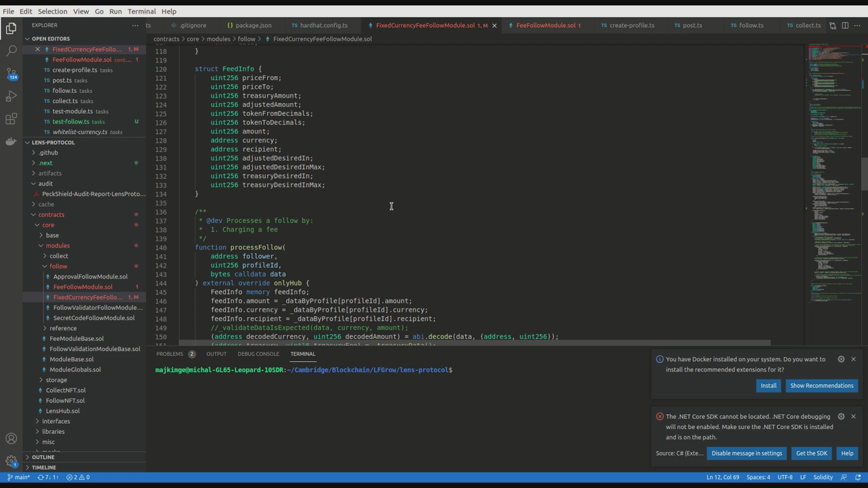Open the Manage gear in activity bar
Screen dimensions: 868x488
[11, 461]
